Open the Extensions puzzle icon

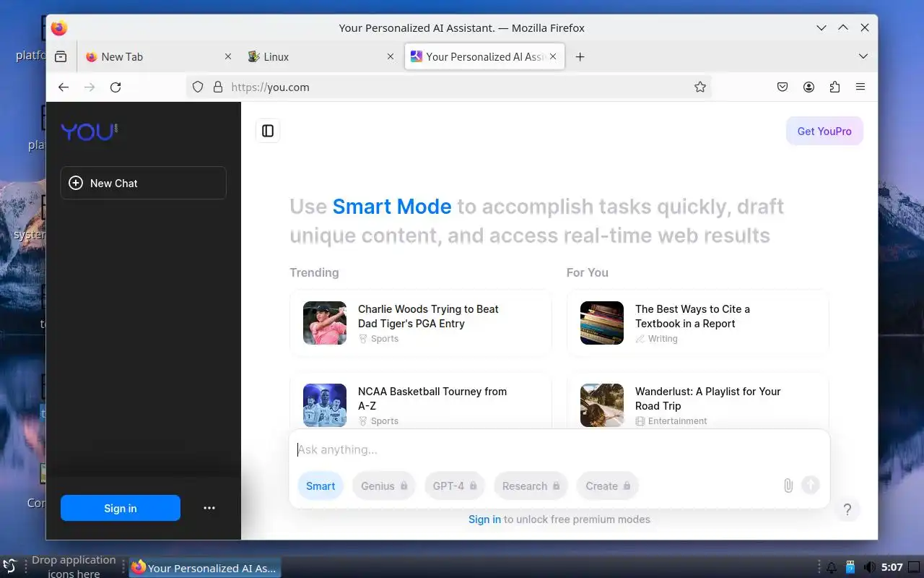[x=834, y=87]
